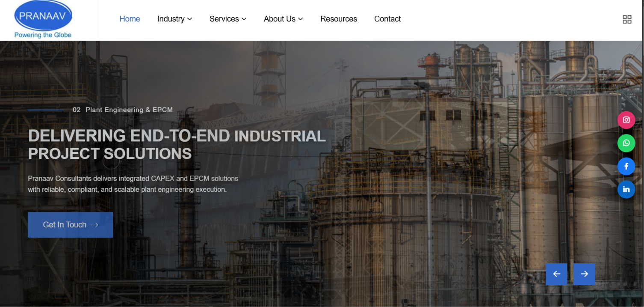The height and width of the screenshot is (307, 644).
Task: Expand the Services dropdown menu
Action: coord(228,19)
